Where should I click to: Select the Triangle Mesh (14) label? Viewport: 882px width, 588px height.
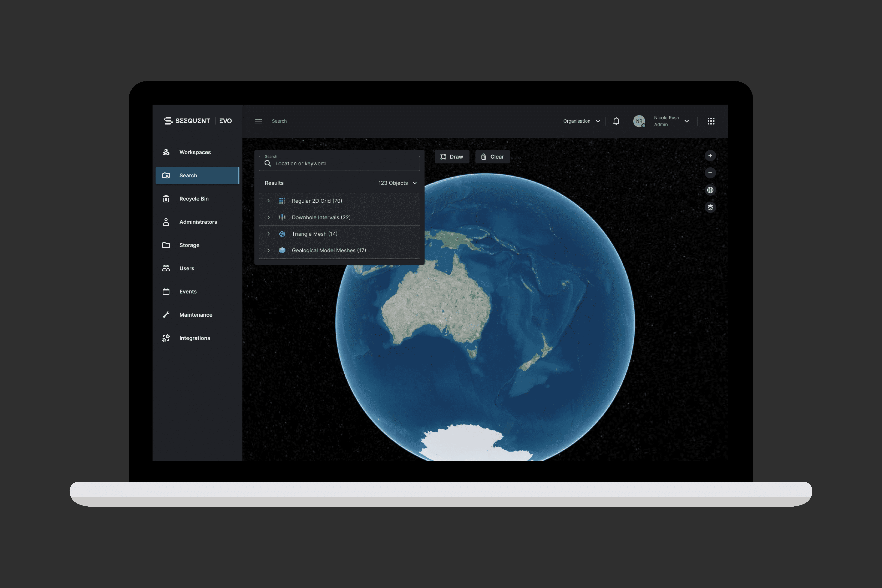315,234
